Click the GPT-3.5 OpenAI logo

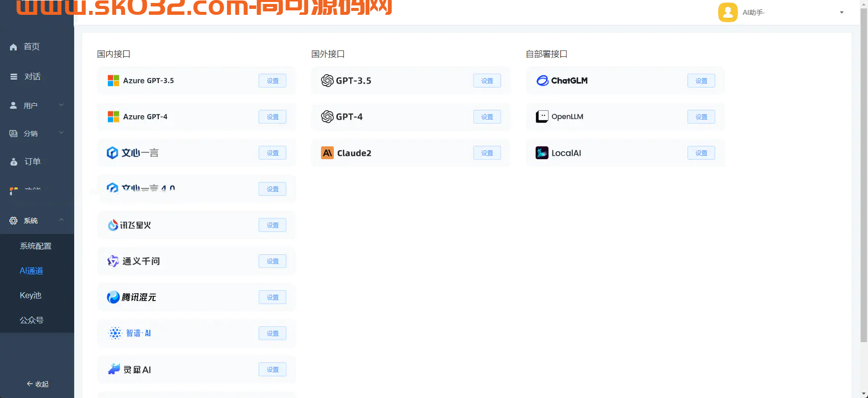[x=327, y=81]
